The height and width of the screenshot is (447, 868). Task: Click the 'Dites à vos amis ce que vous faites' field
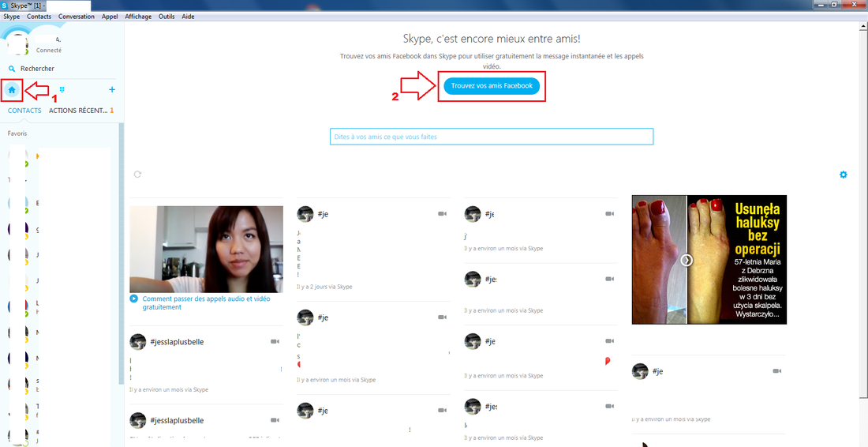492,137
